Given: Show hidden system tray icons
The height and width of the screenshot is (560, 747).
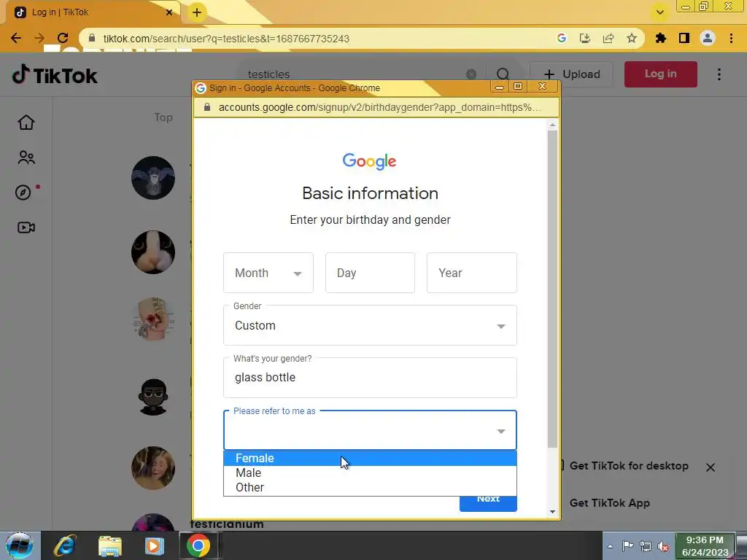Looking at the screenshot, I should coord(610,546).
